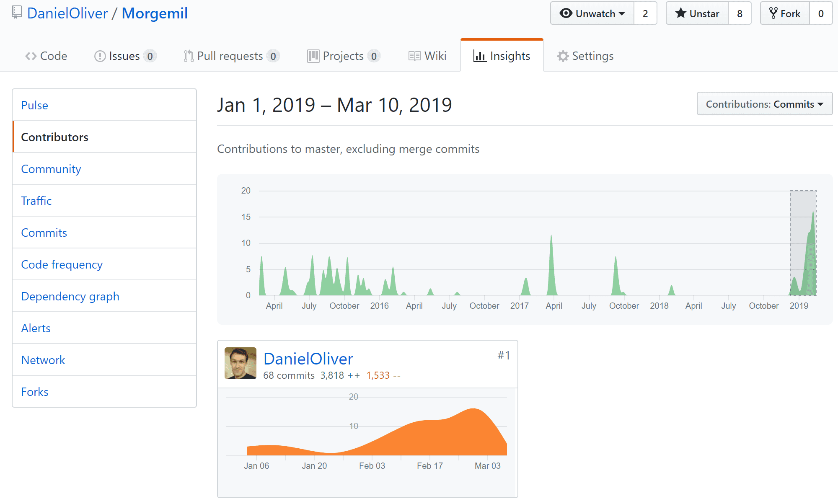The height and width of the screenshot is (504, 838).
Task: Click the Insights bar graph icon
Action: (479, 56)
